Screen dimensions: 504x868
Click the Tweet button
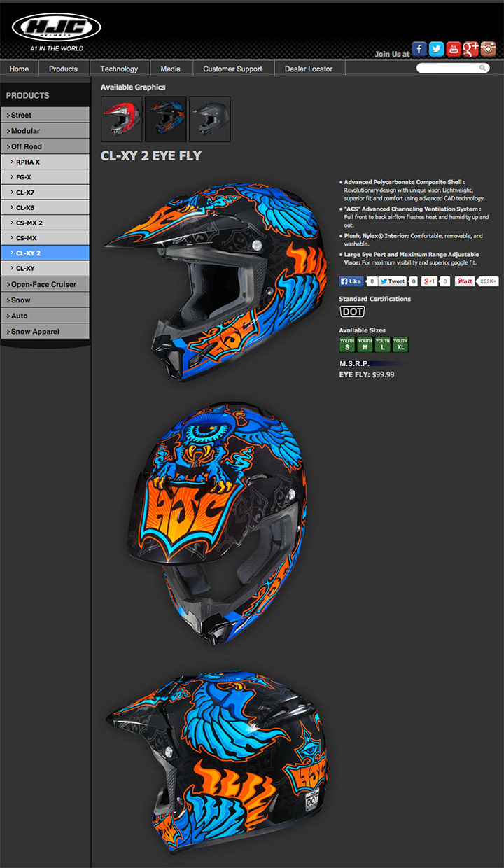coord(393,281)
